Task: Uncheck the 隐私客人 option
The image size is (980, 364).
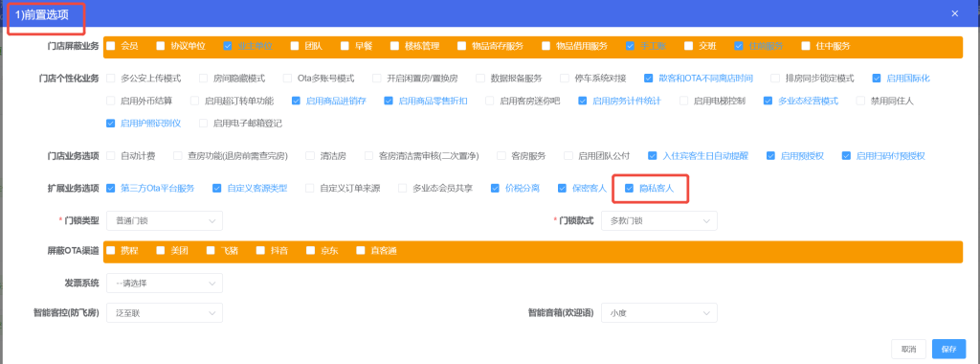Action: coord(629,188)
